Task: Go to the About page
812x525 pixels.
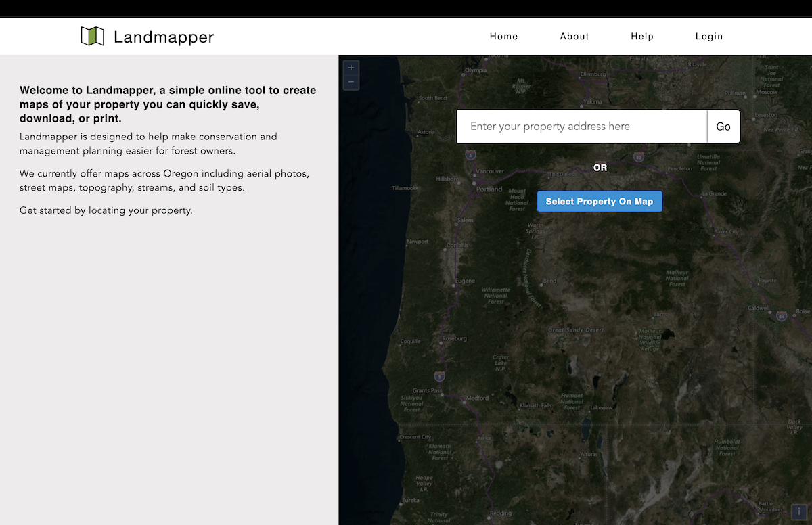Action: pyautogui.click(x=574, y=37)
